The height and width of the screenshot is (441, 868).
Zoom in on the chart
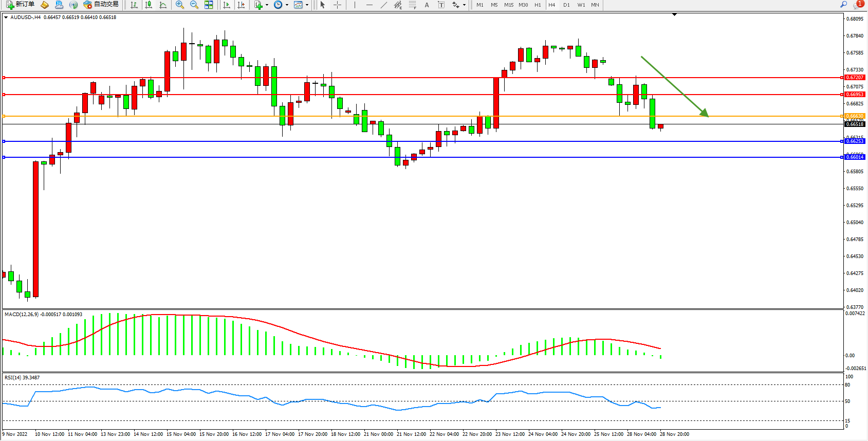[179, 5]
